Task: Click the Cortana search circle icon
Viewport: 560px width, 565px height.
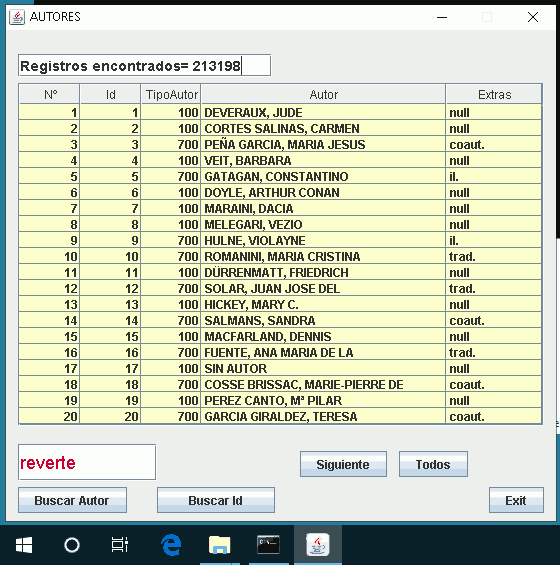Action: 72,545
